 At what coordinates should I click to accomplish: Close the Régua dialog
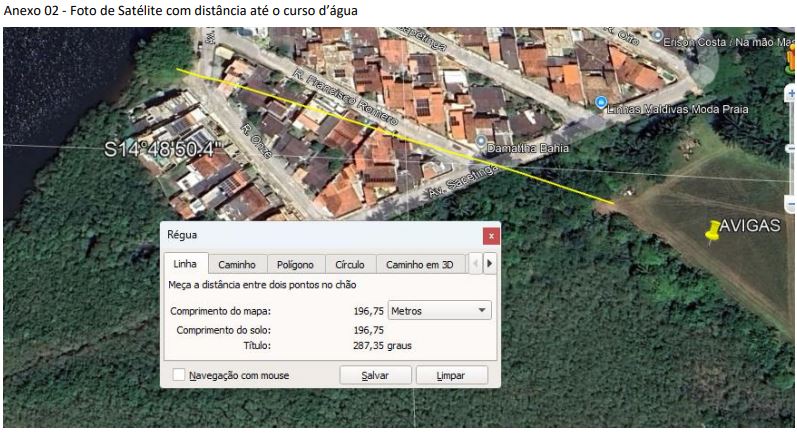[x=490, y=235]
